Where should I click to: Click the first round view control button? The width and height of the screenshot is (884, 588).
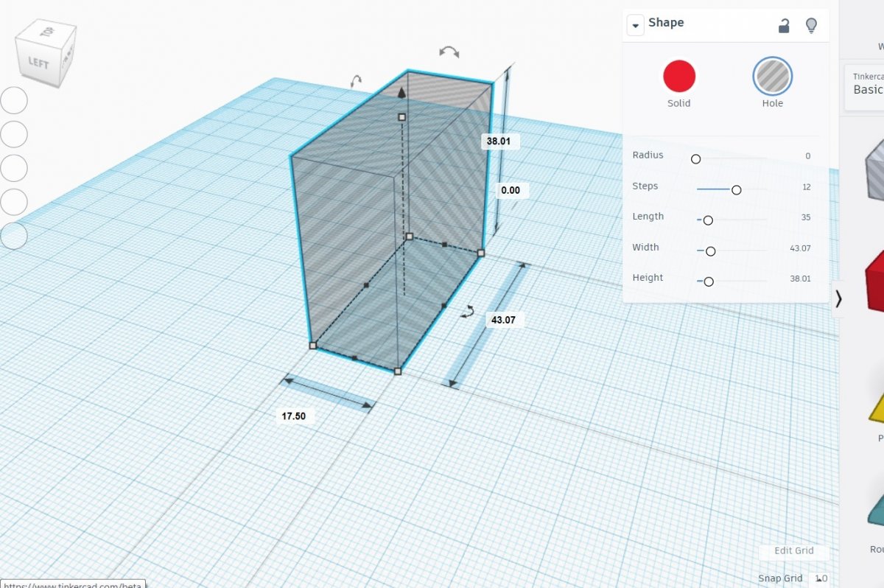(x=14, y=100)
